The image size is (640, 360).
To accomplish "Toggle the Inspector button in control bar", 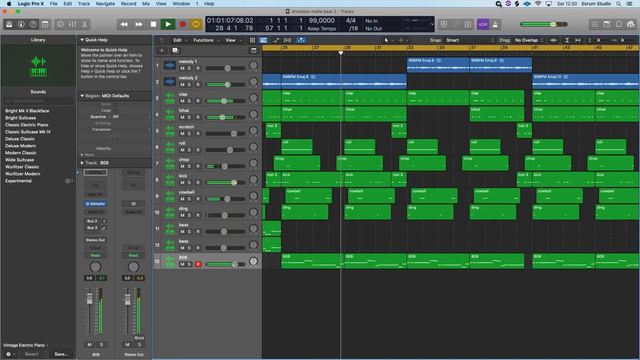I will [21, 24].
